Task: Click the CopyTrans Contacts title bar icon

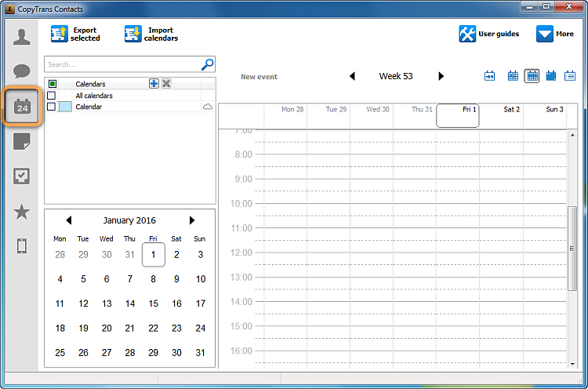Action: pyautogui.click(x=9, y=9)
